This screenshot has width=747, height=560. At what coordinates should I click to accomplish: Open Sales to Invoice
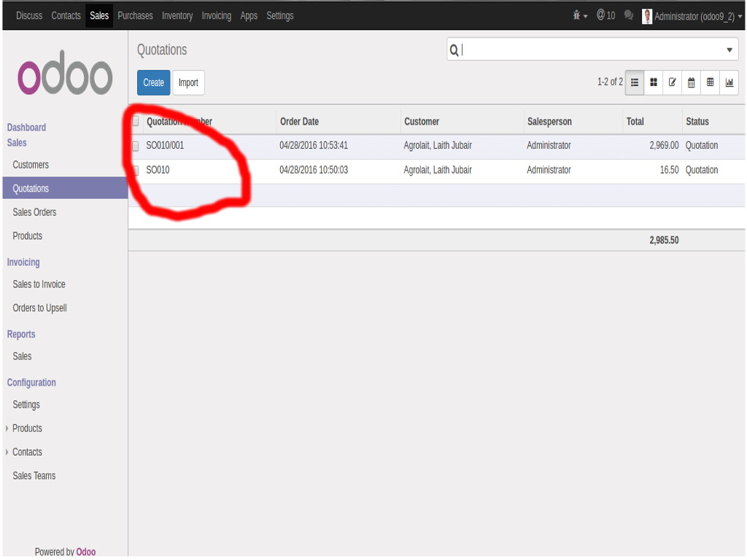coord(39,284)
